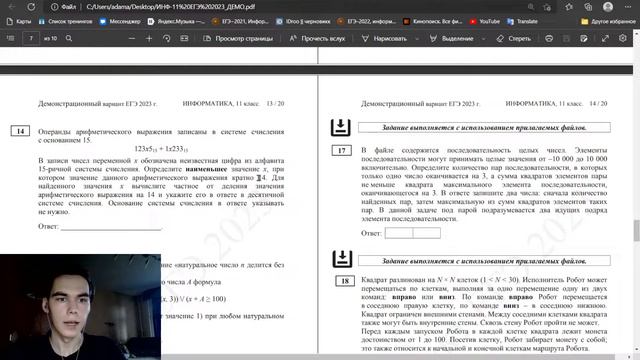This screenshot has height=360, width=640.
Task: Open the Collections icon
Action: click(588, 7)
